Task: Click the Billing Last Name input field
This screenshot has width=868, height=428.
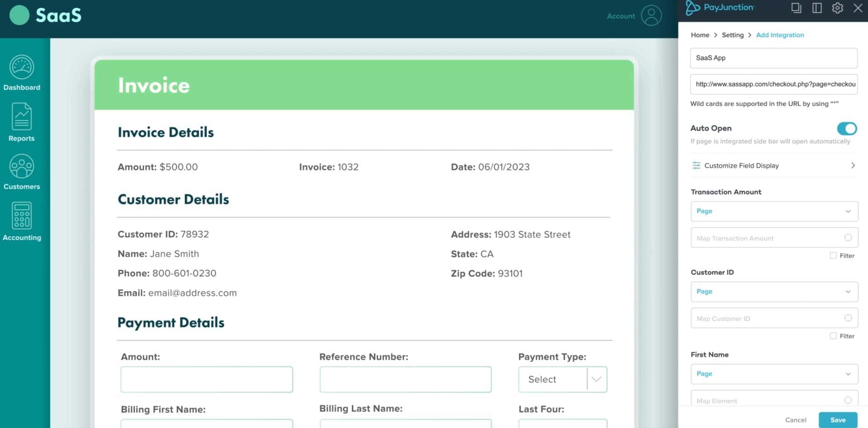Action: click(406, 423)
